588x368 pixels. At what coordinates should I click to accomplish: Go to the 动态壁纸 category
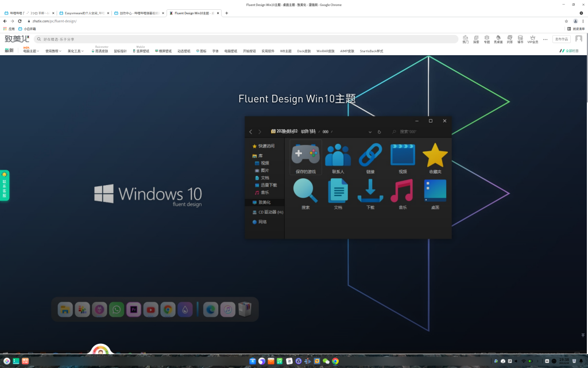184,51
